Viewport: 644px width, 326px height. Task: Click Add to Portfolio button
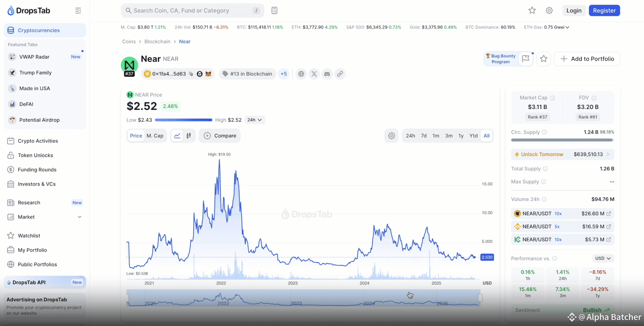(587, 59)
